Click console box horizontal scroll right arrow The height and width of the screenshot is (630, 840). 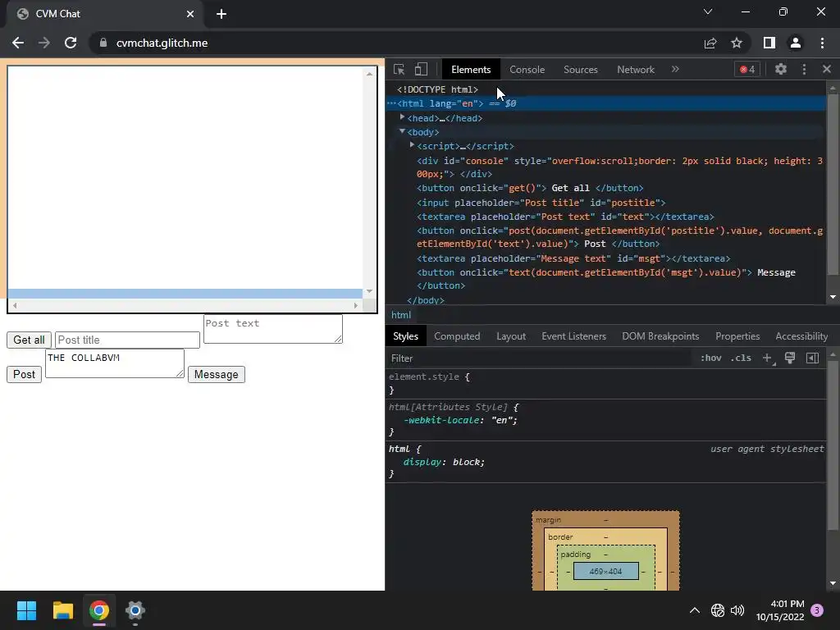coord(356,305)
